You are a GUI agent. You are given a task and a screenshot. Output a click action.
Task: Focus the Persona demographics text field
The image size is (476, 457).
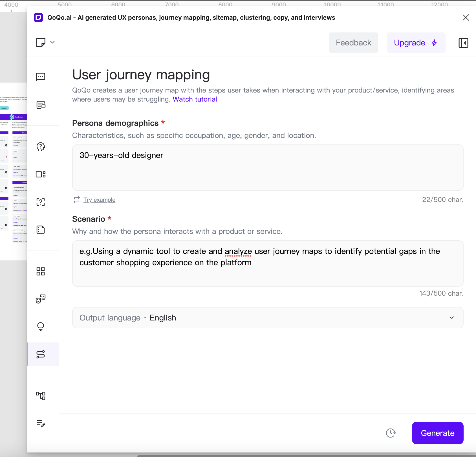tap(268, 168)
